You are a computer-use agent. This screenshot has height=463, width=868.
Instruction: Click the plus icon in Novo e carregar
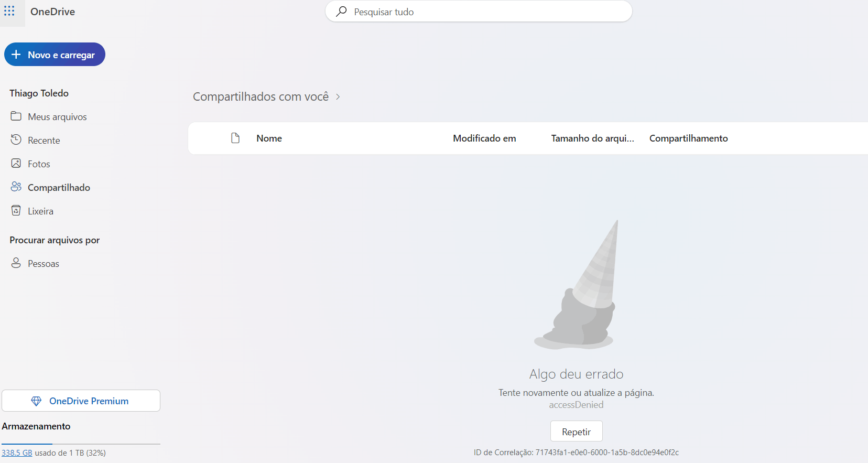pos(16,55)
